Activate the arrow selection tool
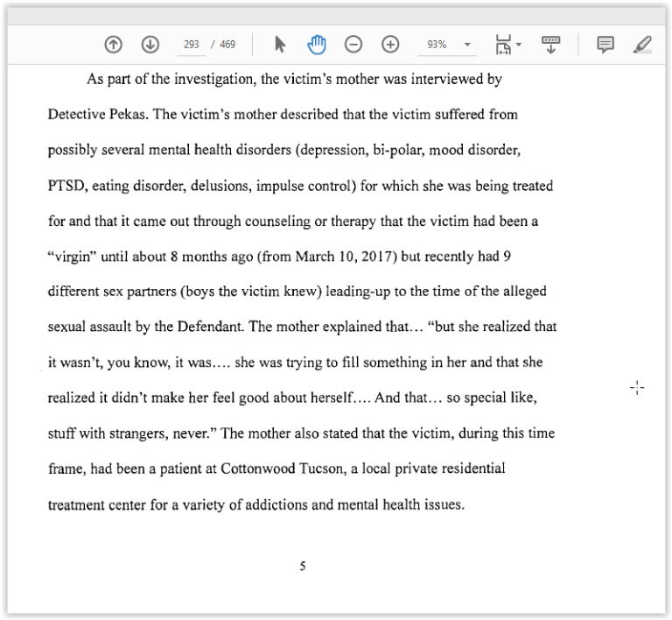Viewport: 672px width, 620px height. 280,44
